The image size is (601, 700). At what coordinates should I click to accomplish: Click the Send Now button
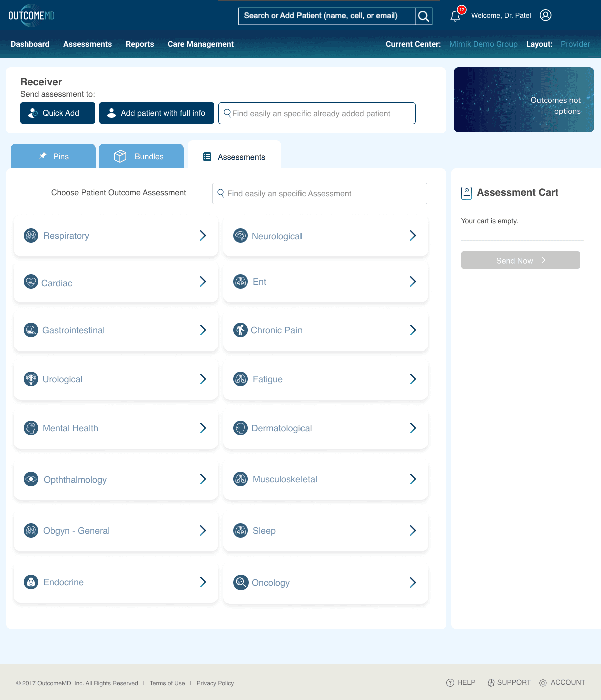pos(521,260)
